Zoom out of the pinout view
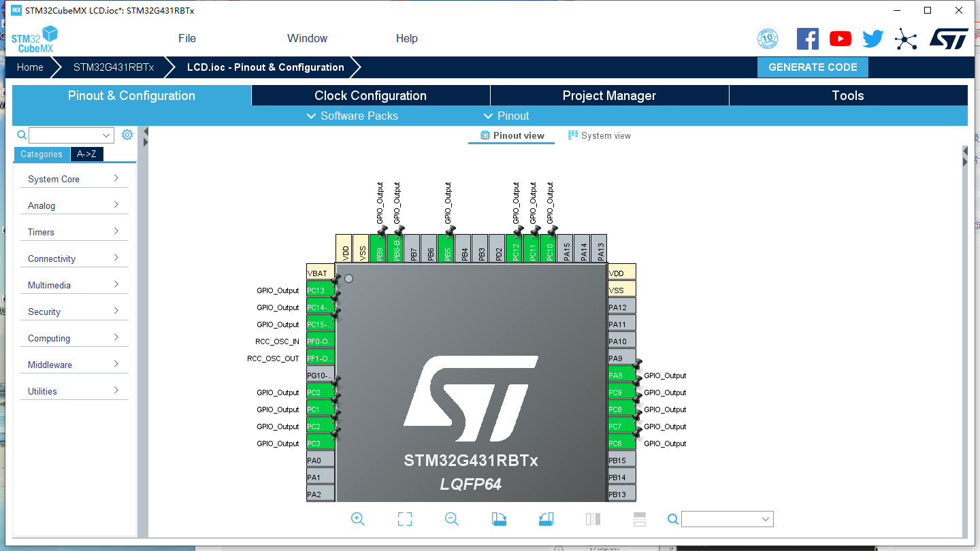Image resolution: width=980 pixels, height=551 pixels. coord(452,518)
